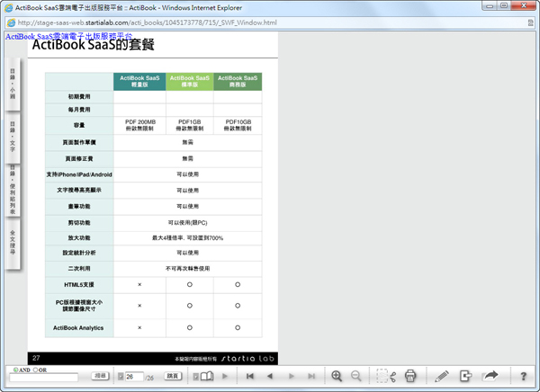Image resolution: width=540 pixels, height=392 pixels.
Task: Open the page number dropdown arrow
Action: tap(121, 377)
